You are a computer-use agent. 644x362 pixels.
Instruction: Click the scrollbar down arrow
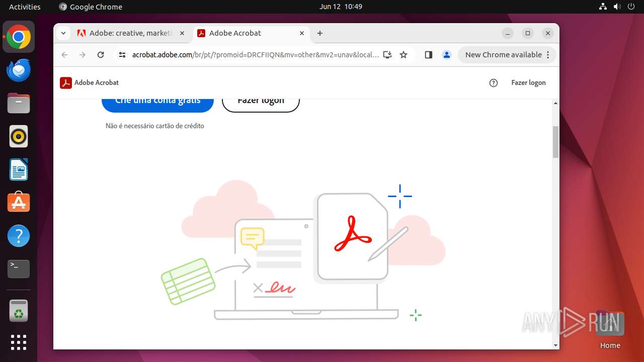point(555,345)
